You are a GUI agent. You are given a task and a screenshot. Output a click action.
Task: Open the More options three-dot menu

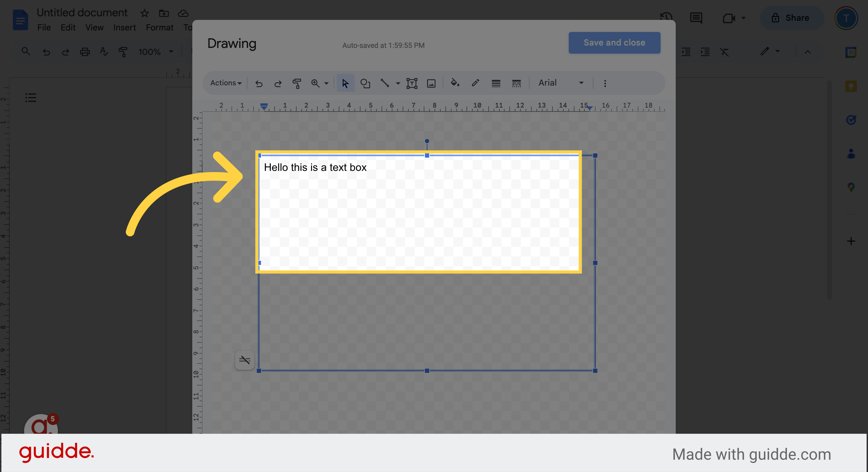[x=605, y=83]
